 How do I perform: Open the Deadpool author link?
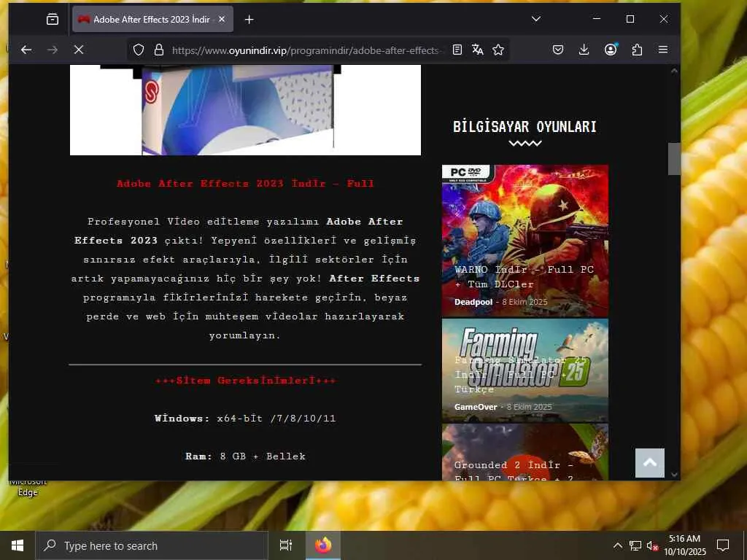pos(473,302)
